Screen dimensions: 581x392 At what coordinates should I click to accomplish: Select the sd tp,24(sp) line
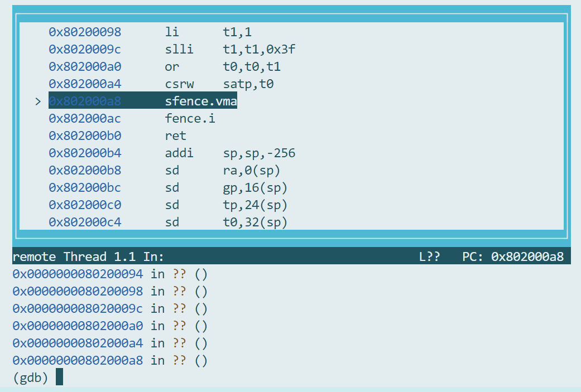tap(226, 205)
